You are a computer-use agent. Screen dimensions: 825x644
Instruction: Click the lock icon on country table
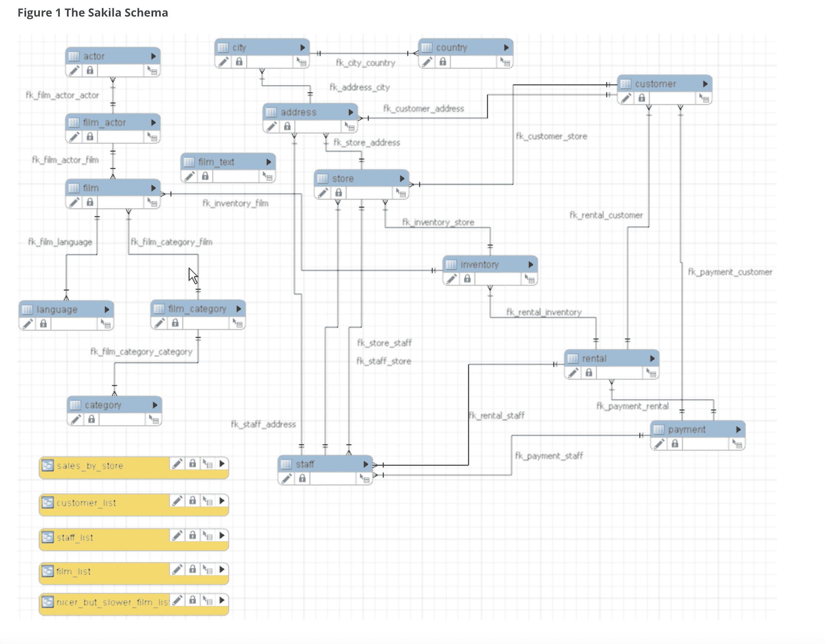click(443, 62)
